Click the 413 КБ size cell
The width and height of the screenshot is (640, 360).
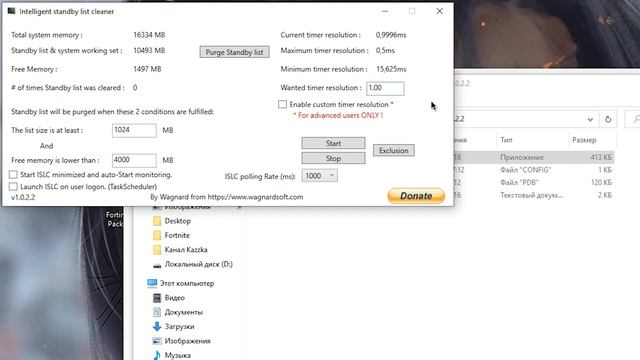tap(601, 157)
